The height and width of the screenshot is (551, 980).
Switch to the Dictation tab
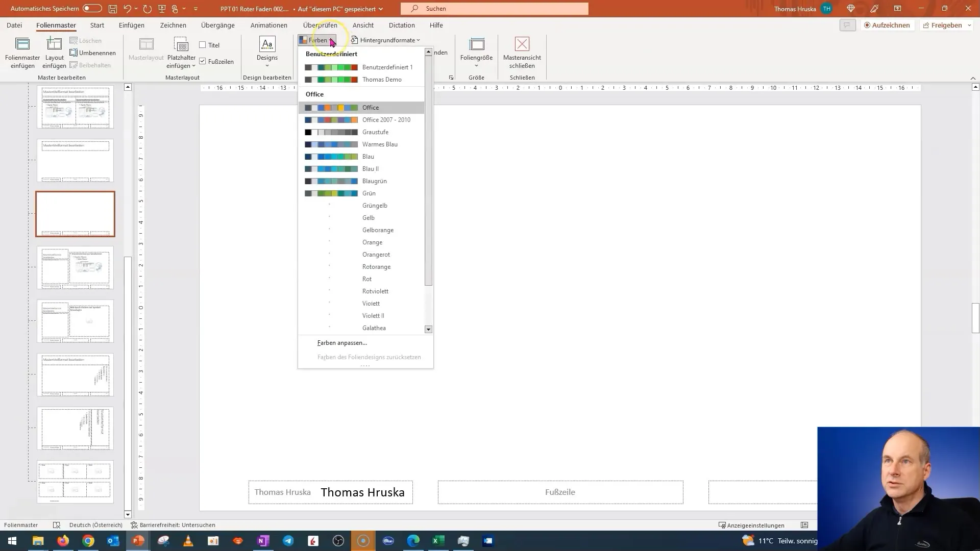(x=402, y=25)
